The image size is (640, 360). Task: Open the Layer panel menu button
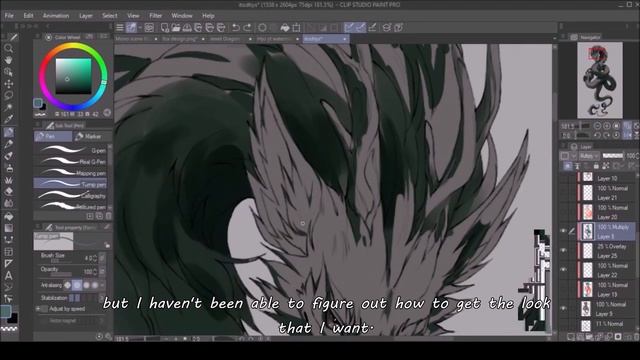563,146
